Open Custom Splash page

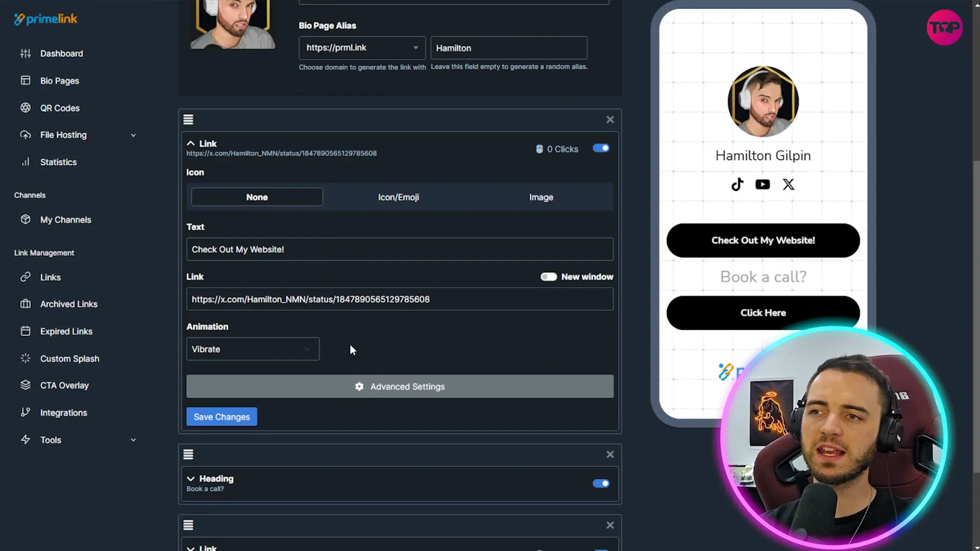point(69,359)
